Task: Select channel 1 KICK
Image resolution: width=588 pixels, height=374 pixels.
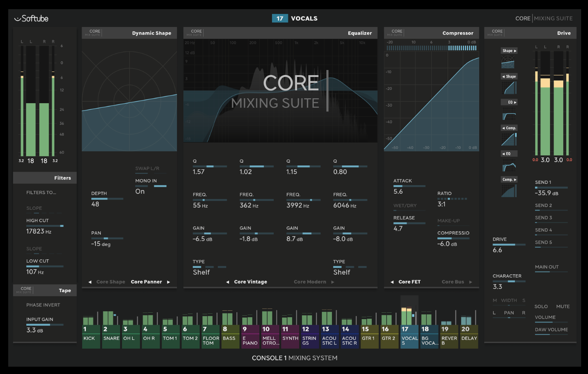Action: tap(91, 337)
